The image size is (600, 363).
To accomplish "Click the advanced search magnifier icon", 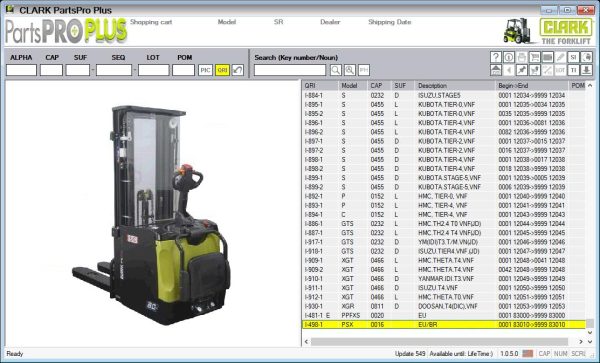I will click(x=350, y=70).
